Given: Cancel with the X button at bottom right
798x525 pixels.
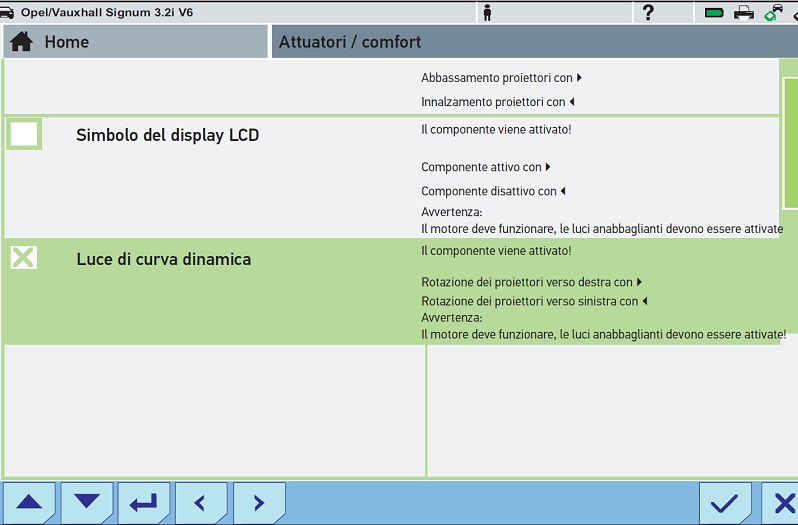Looking at the screenshot, I should pos(782,503).
